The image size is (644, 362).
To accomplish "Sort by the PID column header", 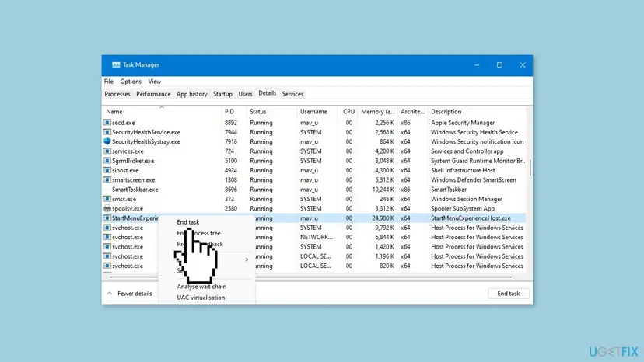I will click(229, 112).
